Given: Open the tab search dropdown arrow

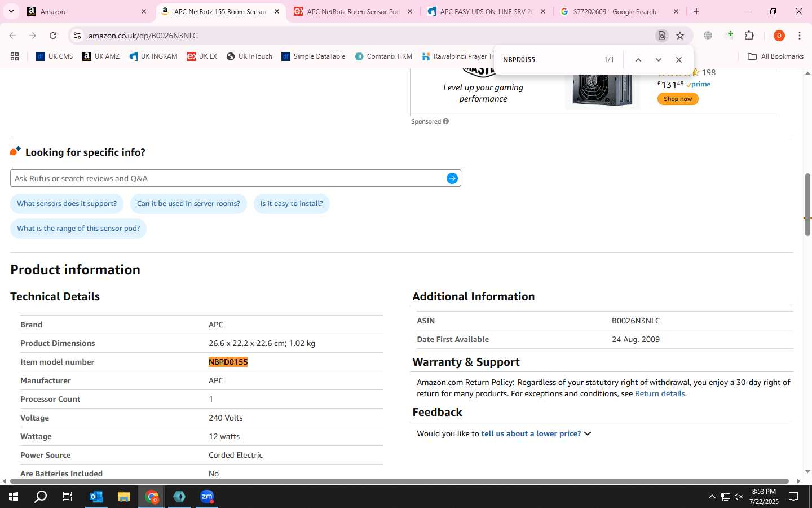Looking at the screenshot, I should pos(11,11).
